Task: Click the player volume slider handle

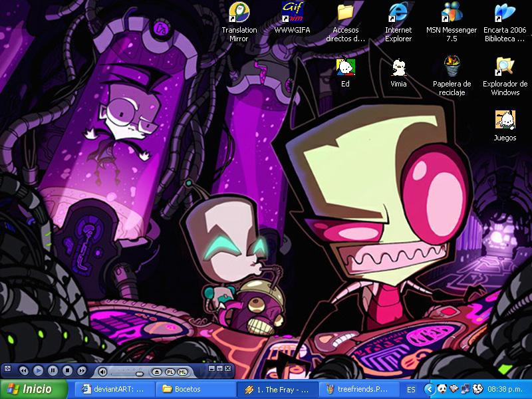Action: tap(139, 374)
